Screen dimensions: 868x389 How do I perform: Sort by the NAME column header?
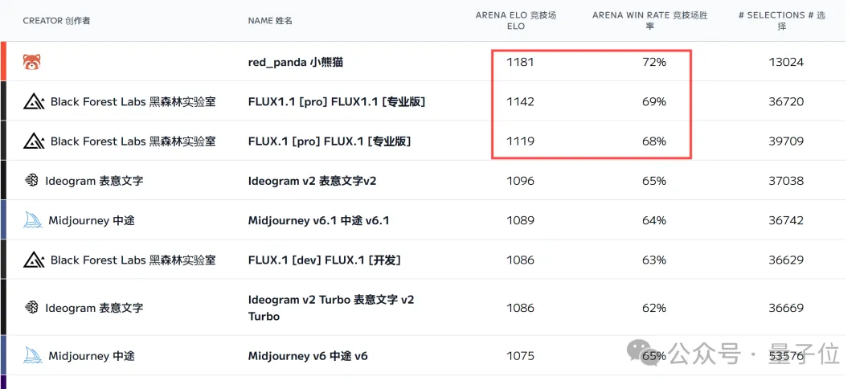pos(270,21)
